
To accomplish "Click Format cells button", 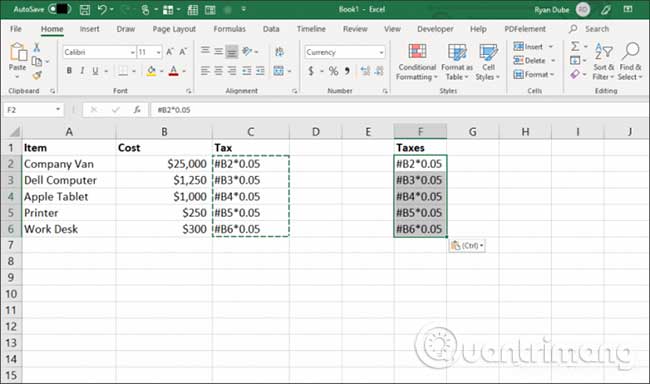I will tap(534, 75).
